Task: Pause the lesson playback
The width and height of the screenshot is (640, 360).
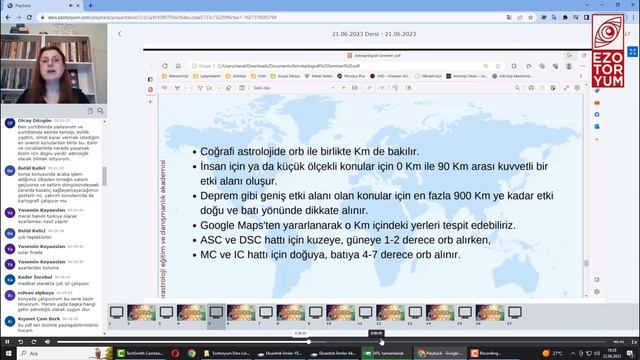Action: pyautogui.click(x=7, y=342)
